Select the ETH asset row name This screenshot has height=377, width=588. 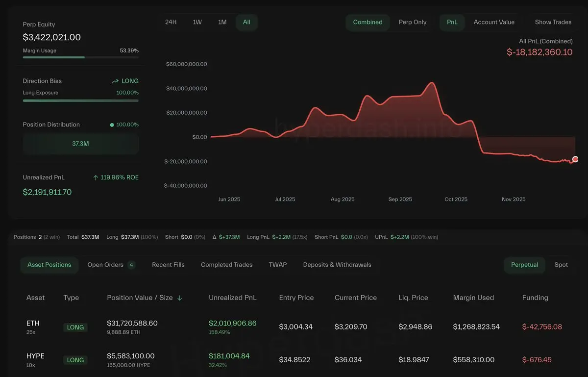(x=33, y=323)
